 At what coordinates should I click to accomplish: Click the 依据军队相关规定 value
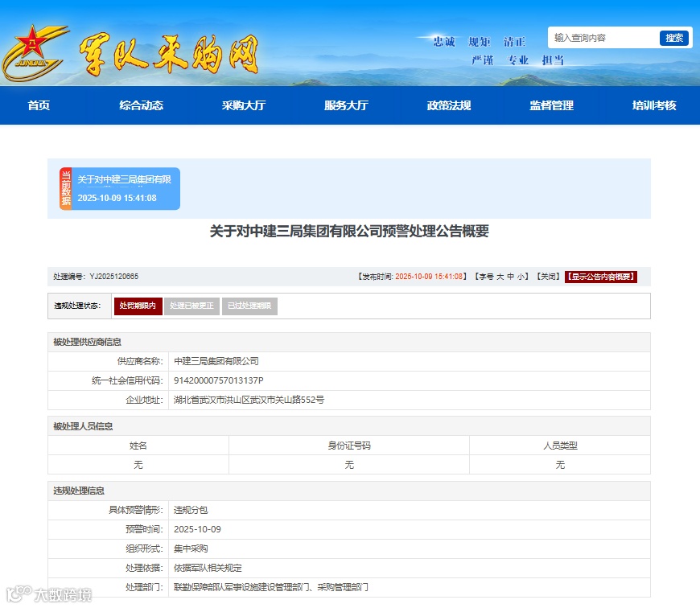208,568
